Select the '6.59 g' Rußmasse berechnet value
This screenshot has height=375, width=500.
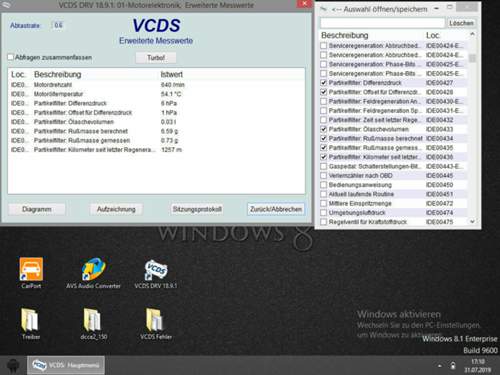(169, 131)
